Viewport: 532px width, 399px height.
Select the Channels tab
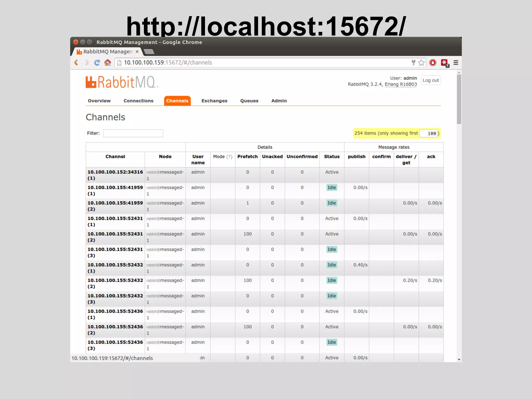click(177, 101)
